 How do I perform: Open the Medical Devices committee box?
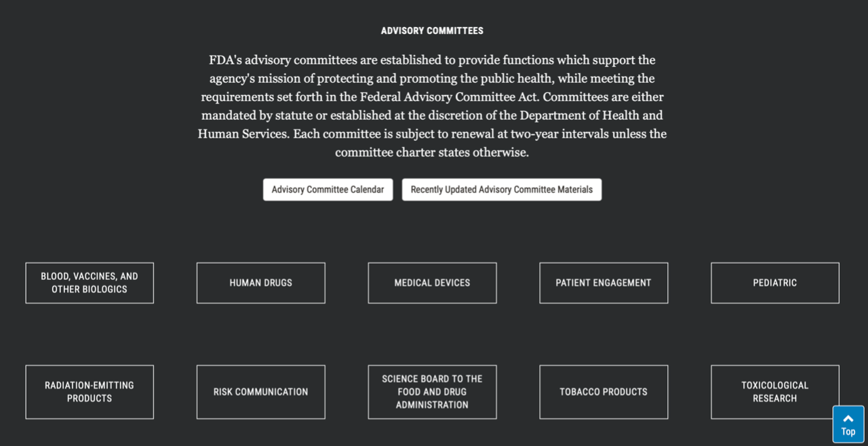pyautogui.click(x=432, y=283)
